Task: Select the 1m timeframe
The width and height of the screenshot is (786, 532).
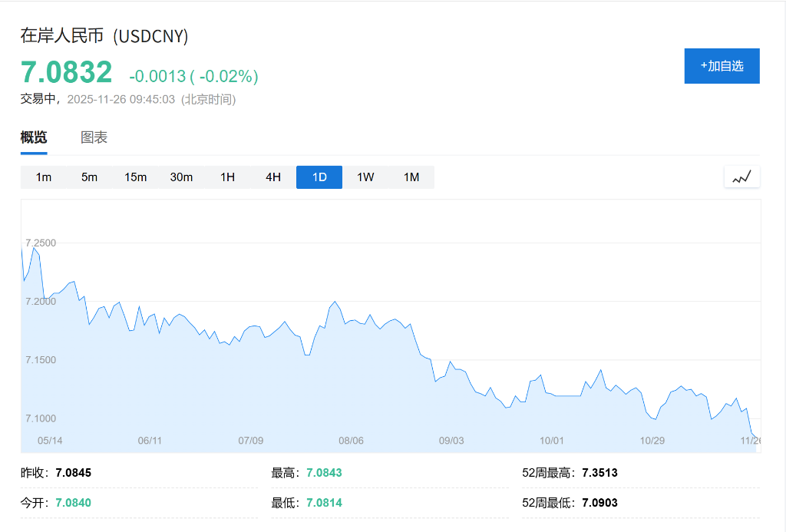Action: click(43, 177)
